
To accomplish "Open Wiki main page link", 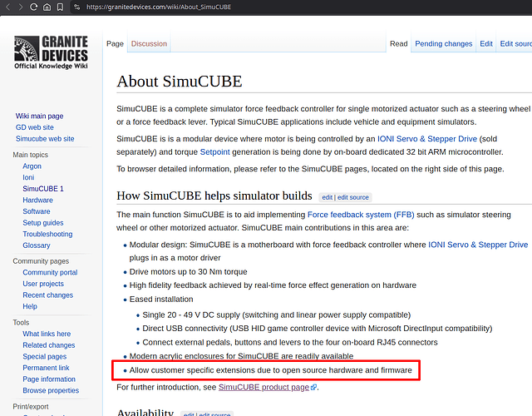I will (39, 116).
